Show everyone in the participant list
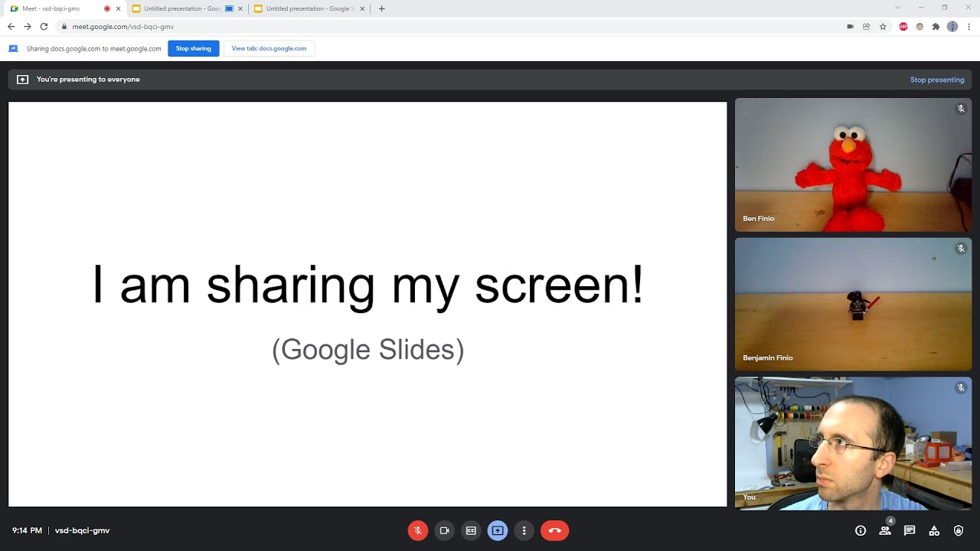Viewport: 980px width, 551px height. pyautogui.click(x=885, y=530)
